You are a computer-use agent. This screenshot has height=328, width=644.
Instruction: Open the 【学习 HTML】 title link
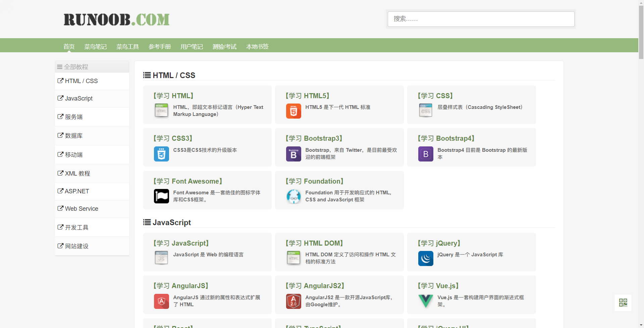pyautogui.click(x=173, y=96)
